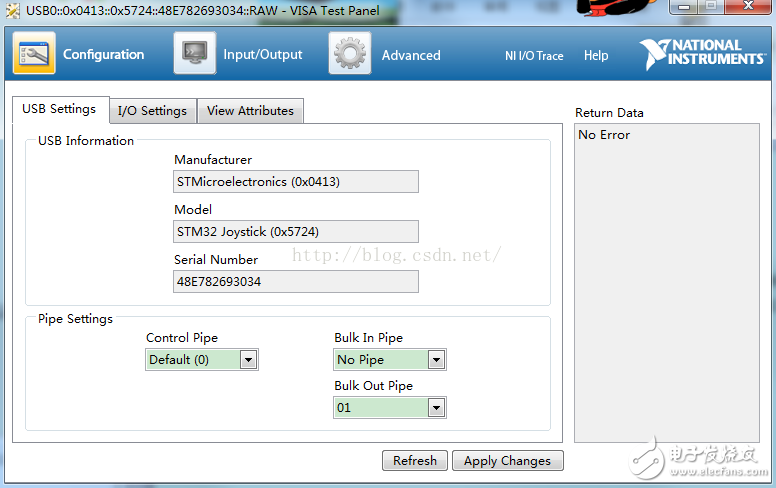Image resolution: width=776 pixels, height=488 pixels.
Task: Switch to the I/O Settings tab
Action: pyautogui.click(x=152, y=110)
